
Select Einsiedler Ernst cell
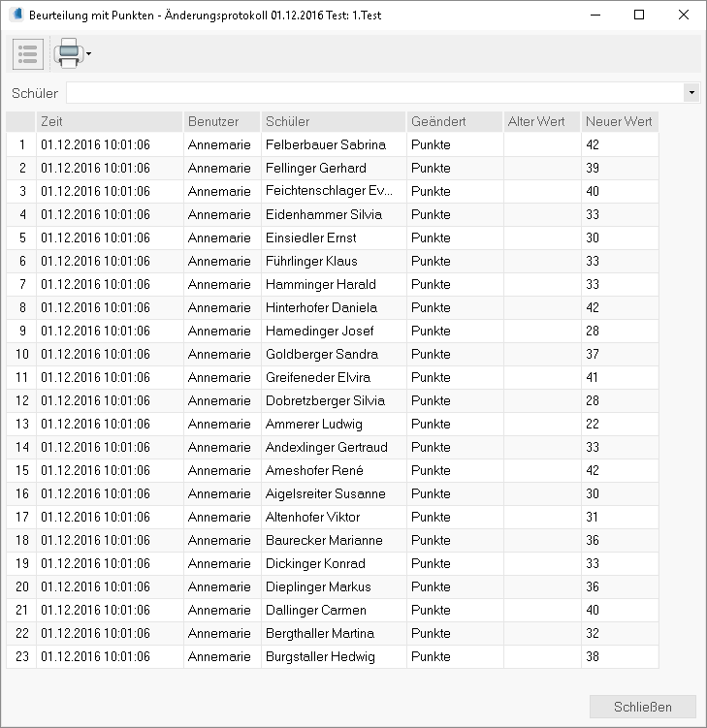(334, 237)
